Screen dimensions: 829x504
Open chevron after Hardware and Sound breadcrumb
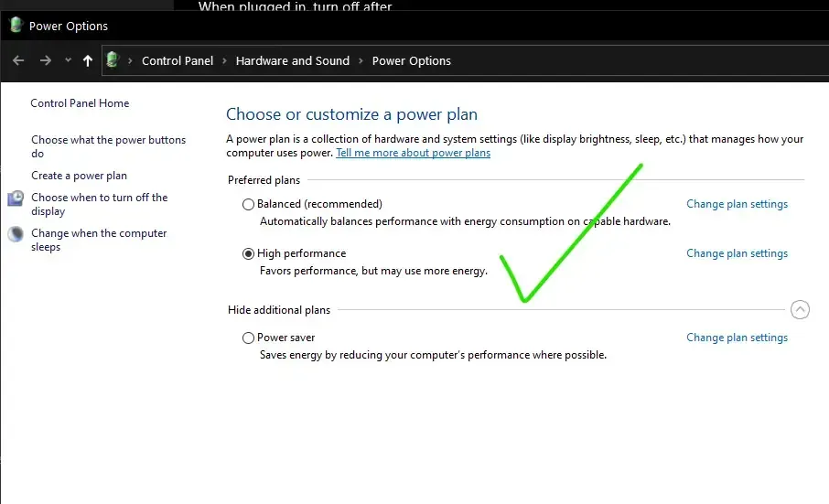(x=361, y=60)
